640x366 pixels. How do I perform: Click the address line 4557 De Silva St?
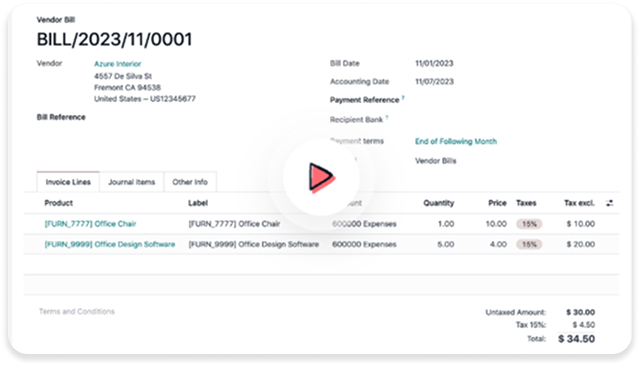coord(123,76)
